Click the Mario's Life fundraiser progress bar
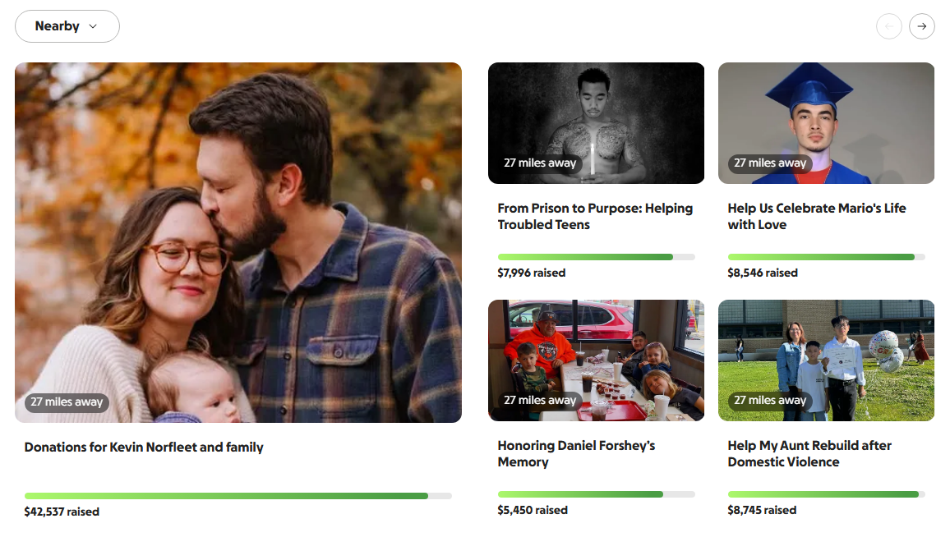Screen dimensions: 950x560 pyautogui.click(x=827, y=257)
